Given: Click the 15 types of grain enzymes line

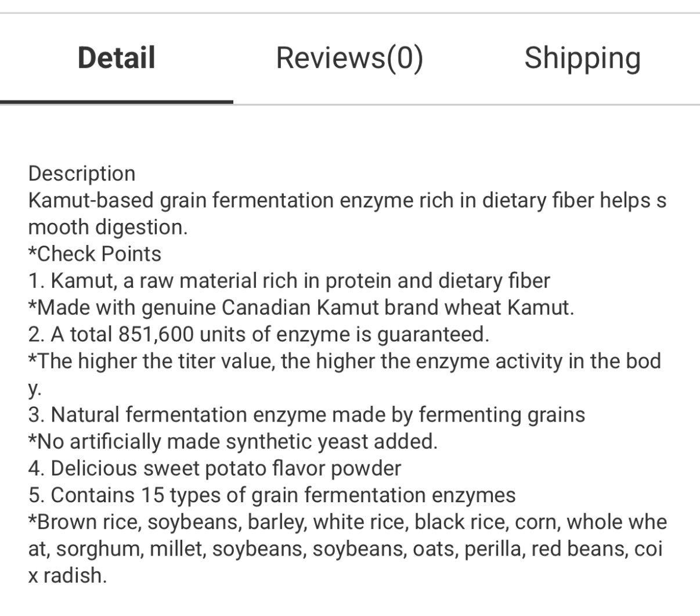Looking at the screenshot, I should click(272, 495).
